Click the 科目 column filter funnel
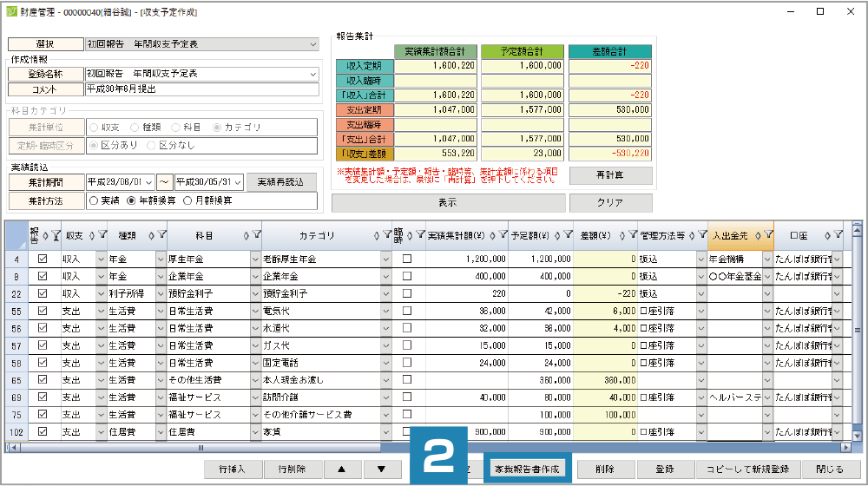868x486 pixels. [x=256, y=234]
